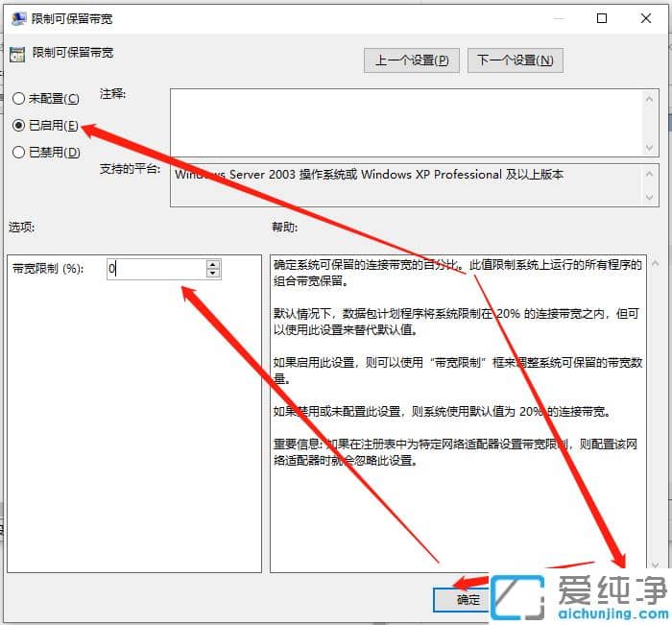
Task: Click the title bar window icon
Action: tap(19, 19)
